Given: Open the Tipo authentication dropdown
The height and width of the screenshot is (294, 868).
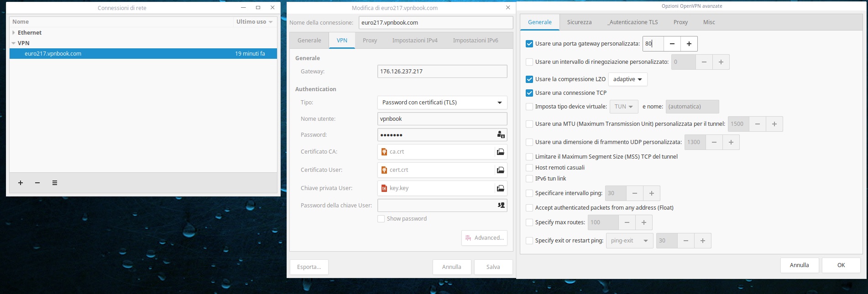Looking at the screenshot, I should coord(442,103).
